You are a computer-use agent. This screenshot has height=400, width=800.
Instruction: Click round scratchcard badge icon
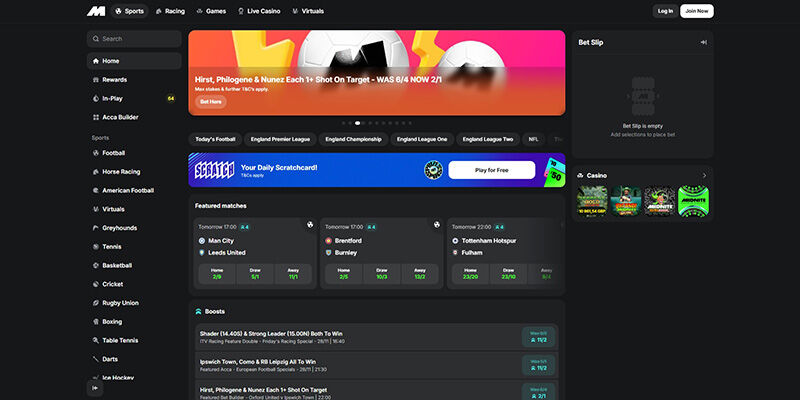pyautogui.click(x=433, y=170)
